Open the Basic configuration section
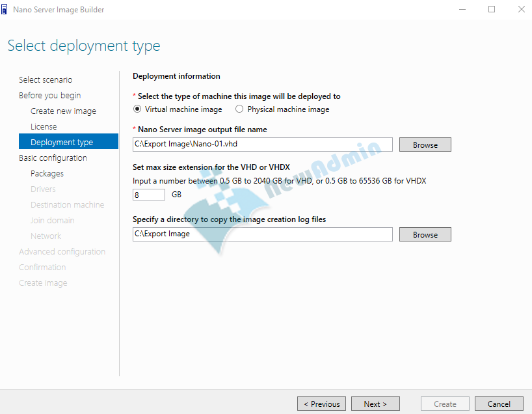The image size is (532, 414). tap(53, 158)
